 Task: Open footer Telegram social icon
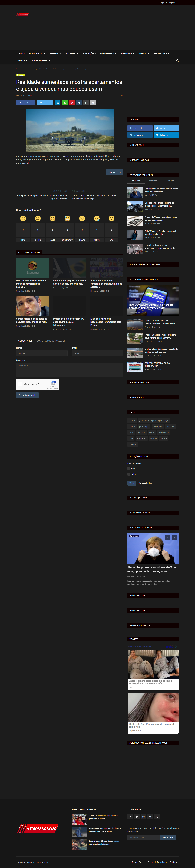[x=150, y=816]
